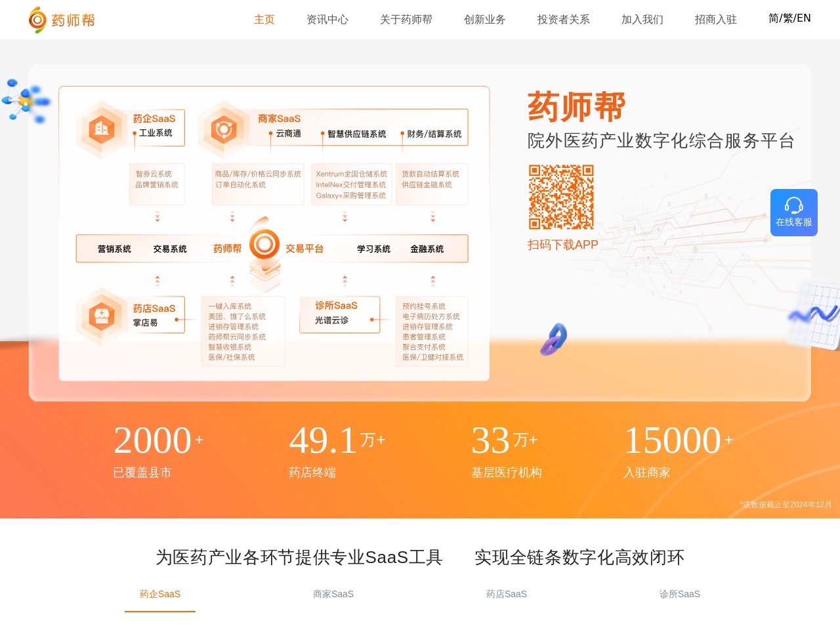Go to 加入我们 page

pyautogui.click(x=642, y=20)
